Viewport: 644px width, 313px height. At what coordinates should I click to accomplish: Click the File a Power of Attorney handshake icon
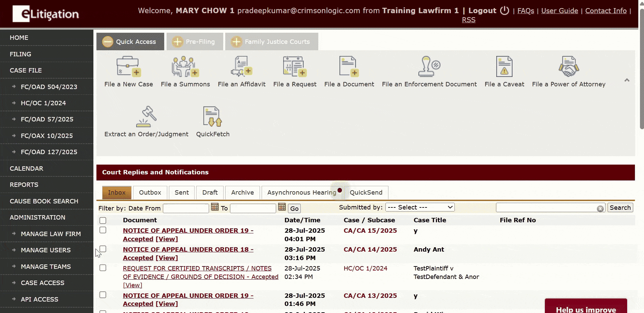click(x=568, y=67)
